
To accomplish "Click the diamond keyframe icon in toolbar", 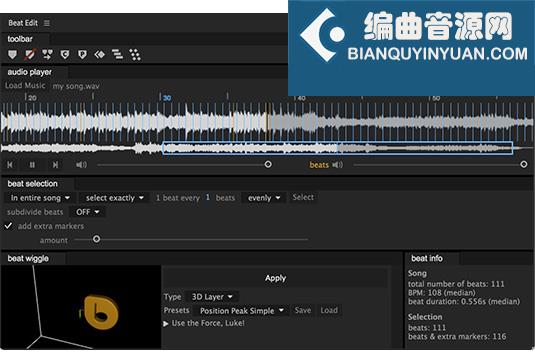I will pyautogui.click(x=100, y=55).
